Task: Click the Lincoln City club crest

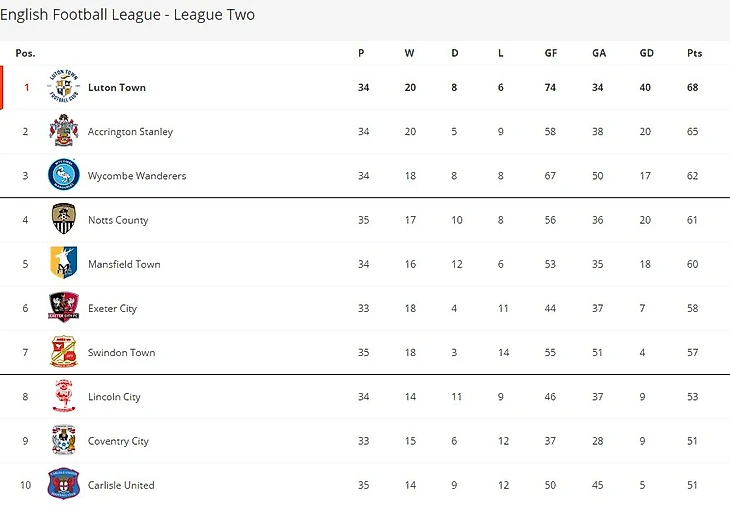Action: click(x=64, y=396)
